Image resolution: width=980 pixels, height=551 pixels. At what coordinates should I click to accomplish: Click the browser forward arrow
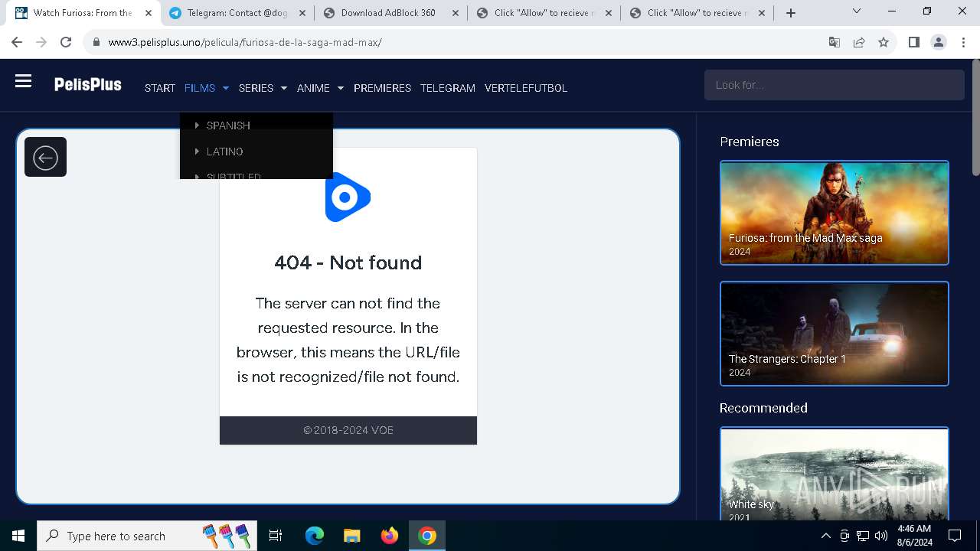[41, 42]
